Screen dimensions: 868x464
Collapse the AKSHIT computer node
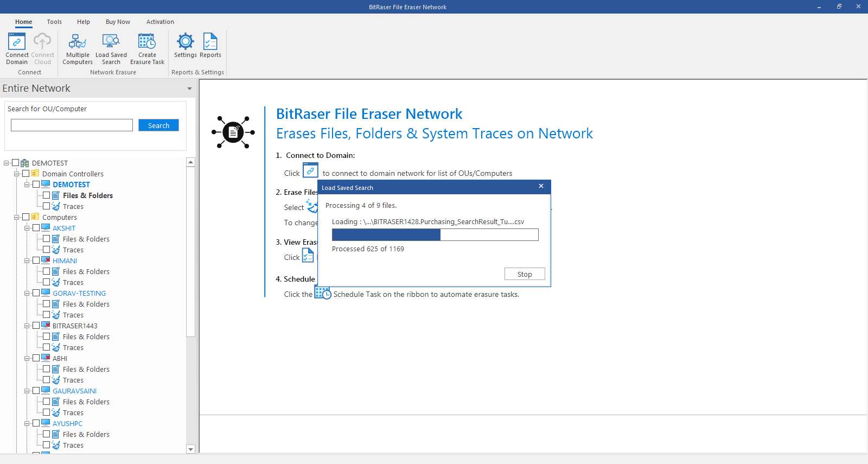27,228
